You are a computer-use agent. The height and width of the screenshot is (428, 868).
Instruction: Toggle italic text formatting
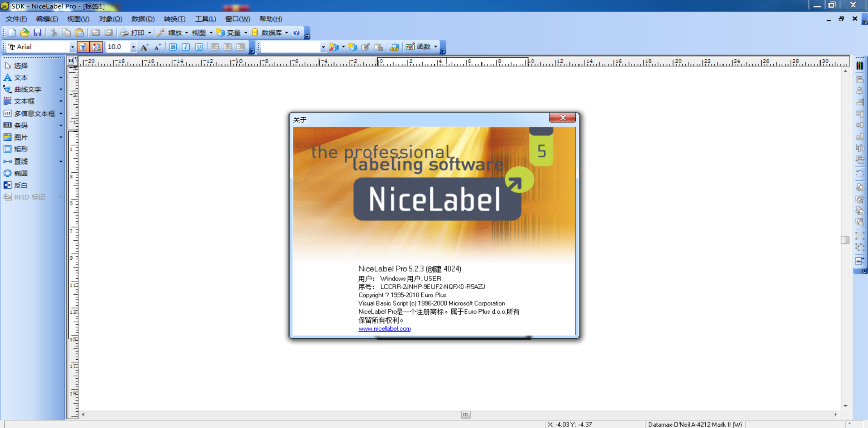[x=186, y=47]
